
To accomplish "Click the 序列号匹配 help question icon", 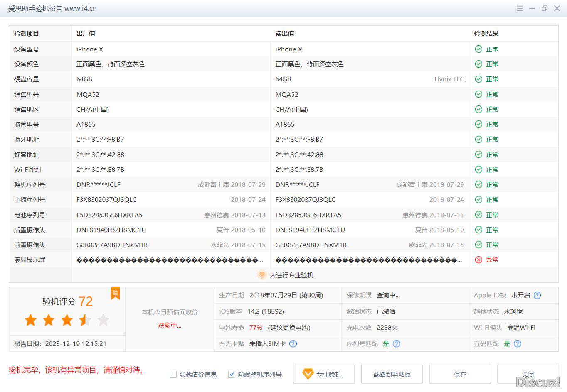I will [397, 343].
